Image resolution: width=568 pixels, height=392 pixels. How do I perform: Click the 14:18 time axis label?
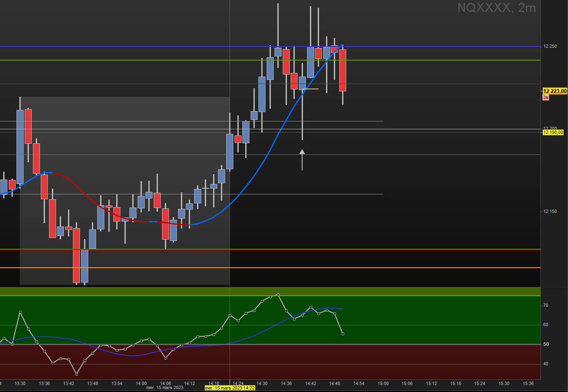[x=214, y=383]
